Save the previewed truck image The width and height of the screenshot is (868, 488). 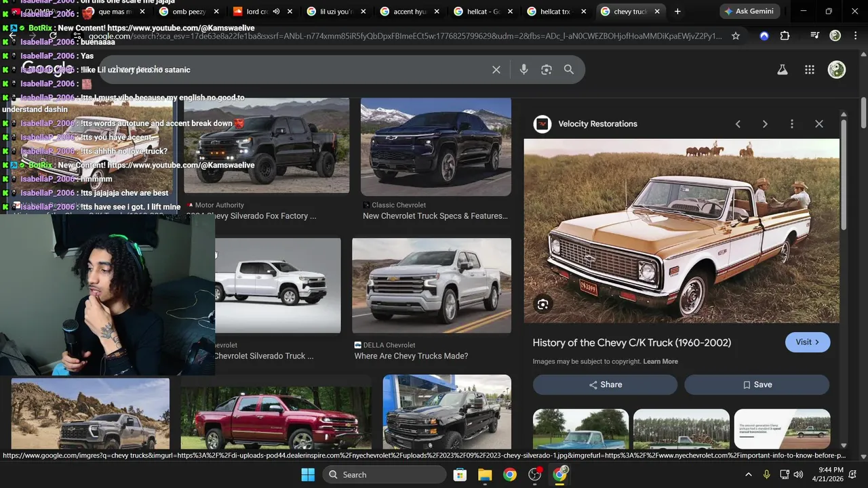tap(757, 384)
